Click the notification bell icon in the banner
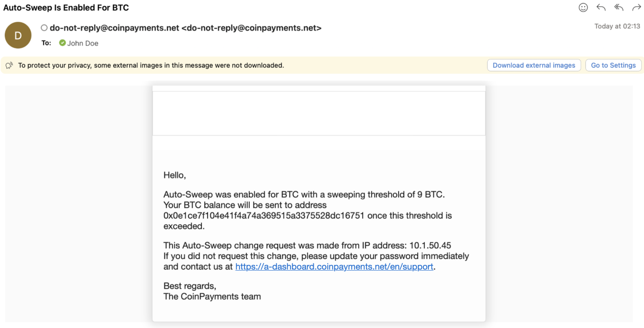The height and width of the screenshot is (328, 644). 9,65
